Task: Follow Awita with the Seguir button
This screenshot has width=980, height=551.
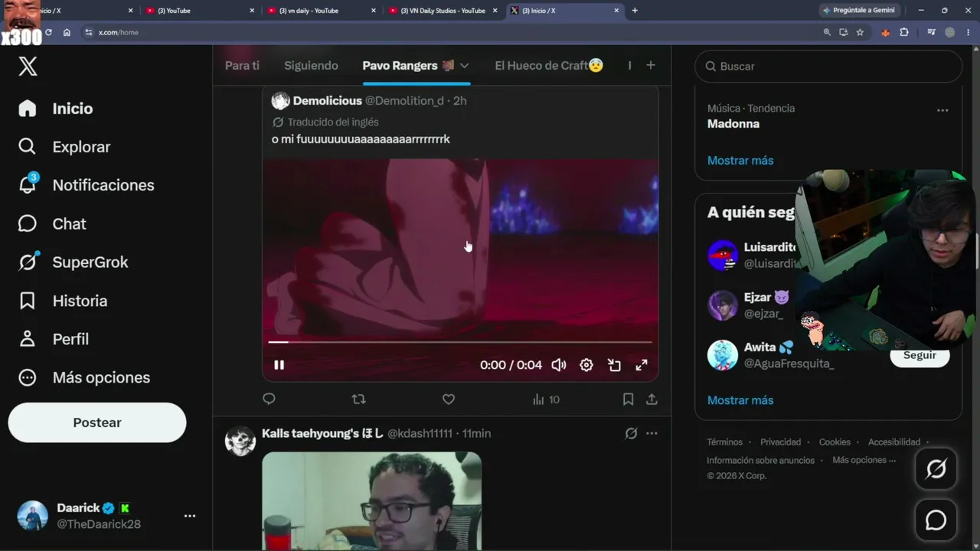Action: pyautogui.click(x=920, y=356)
